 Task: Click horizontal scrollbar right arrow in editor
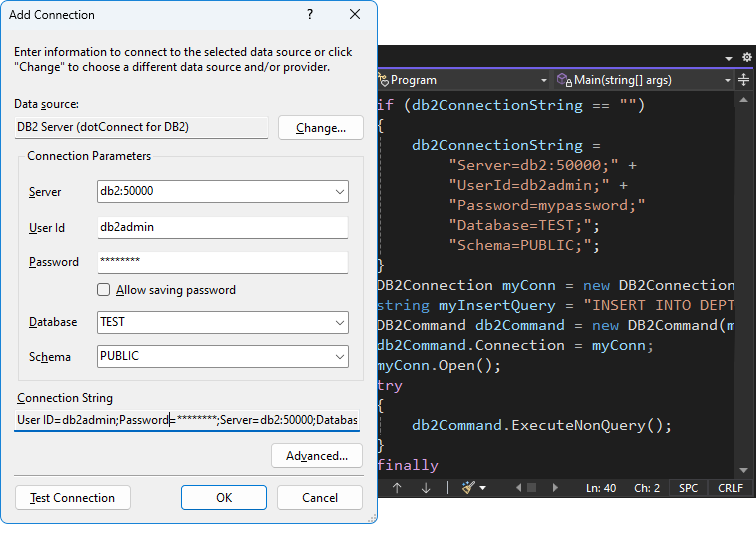point(555,487)
